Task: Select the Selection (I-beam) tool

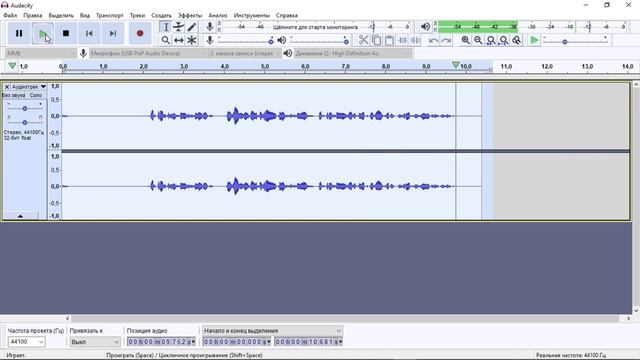Action: [x=165, y=27]
